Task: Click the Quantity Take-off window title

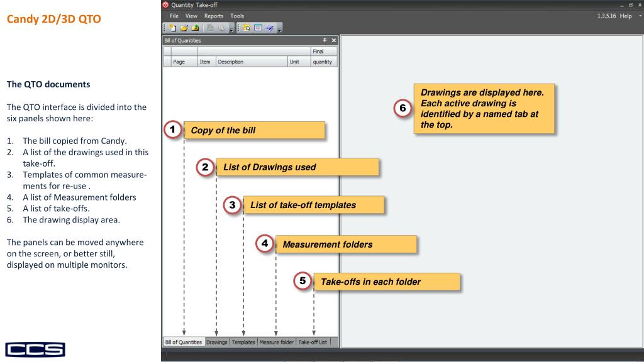Action: pyautogui.click(x=194, y=5)
